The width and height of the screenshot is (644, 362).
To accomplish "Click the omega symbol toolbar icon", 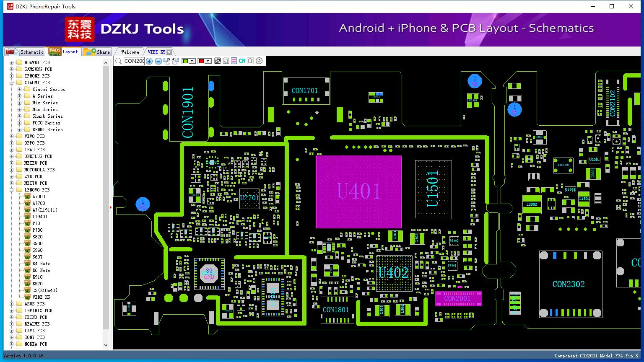I will click(x=250, y=61).
